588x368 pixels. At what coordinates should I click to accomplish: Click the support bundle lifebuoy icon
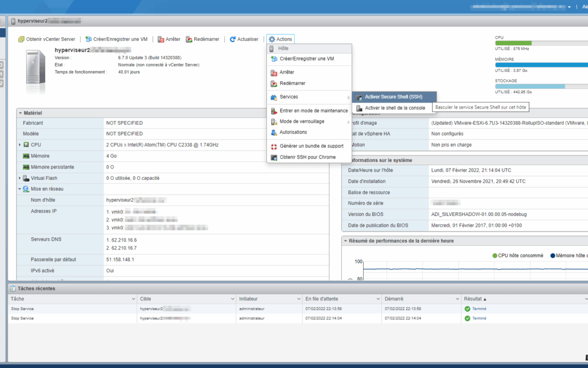pos(274,147)
